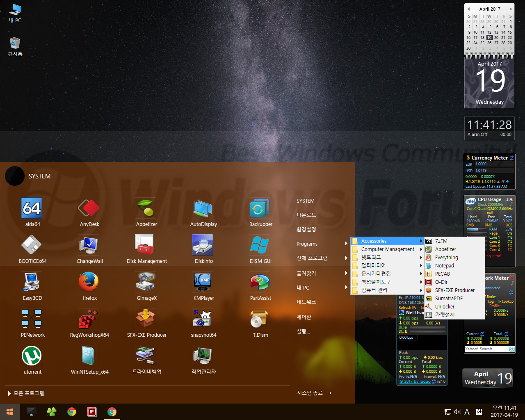Open SFX-EXE Producer in start menu grid

pyautogui.click(x=146, y=323)
